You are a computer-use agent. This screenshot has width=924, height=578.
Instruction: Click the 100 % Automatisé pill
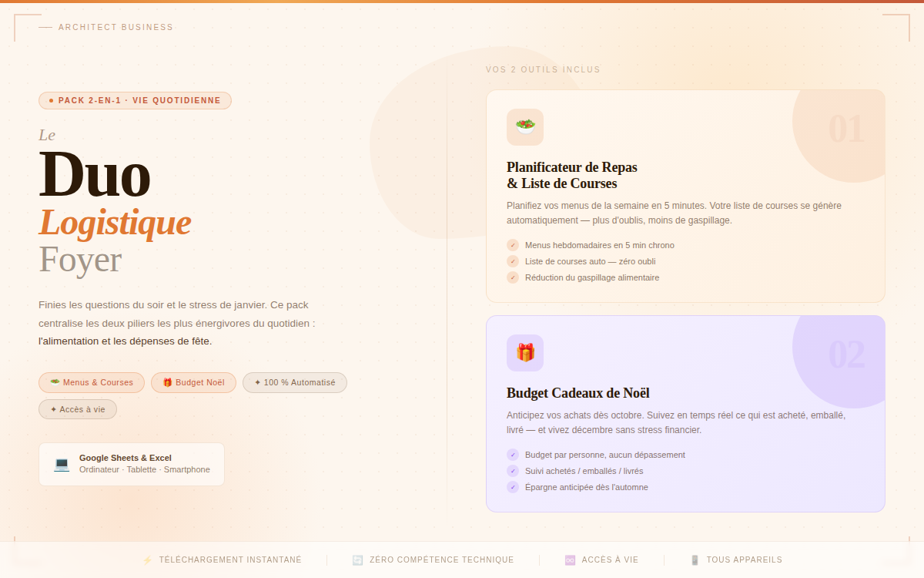pyautogui.click(x=295, y=382)
